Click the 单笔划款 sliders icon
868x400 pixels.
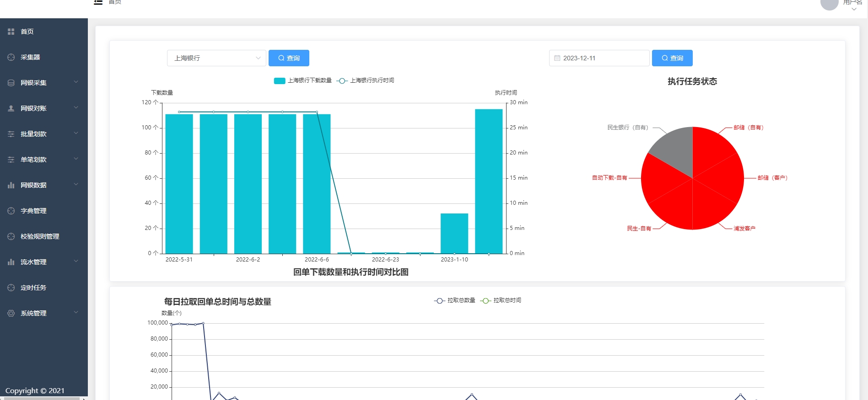pos(11,160)
